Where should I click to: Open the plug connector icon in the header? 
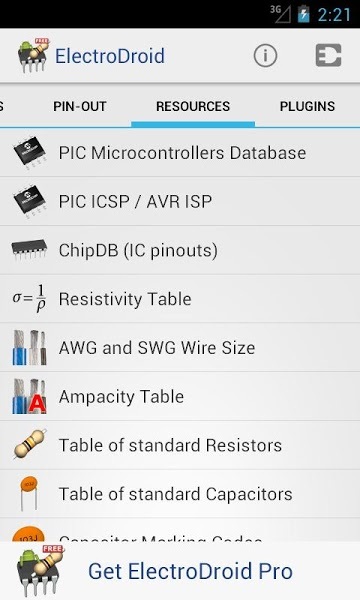[x=329, y=55]
